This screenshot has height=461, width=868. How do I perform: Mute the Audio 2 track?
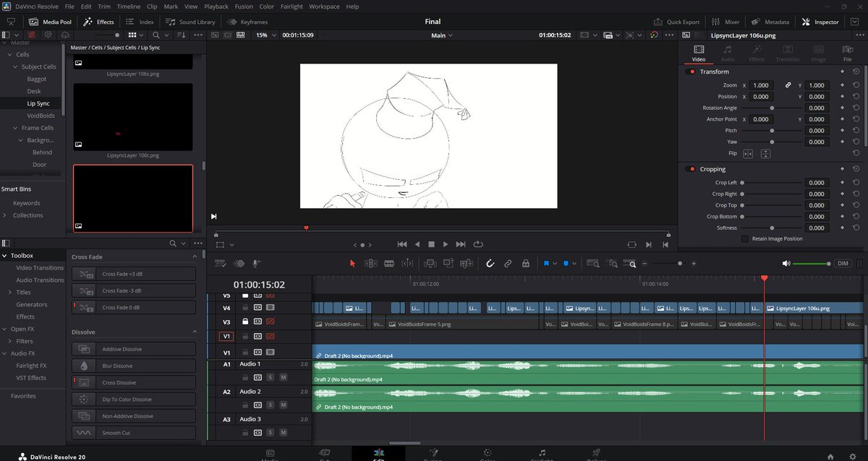[283, 405]
